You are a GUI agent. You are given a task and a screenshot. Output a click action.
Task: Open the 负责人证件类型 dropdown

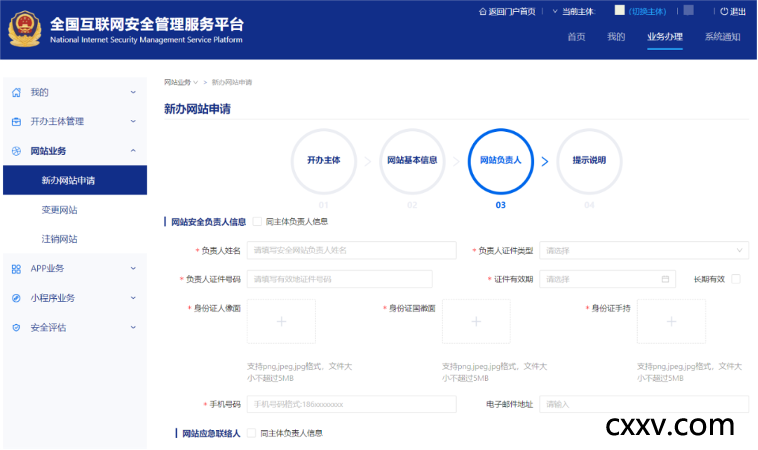click(643, 250)
